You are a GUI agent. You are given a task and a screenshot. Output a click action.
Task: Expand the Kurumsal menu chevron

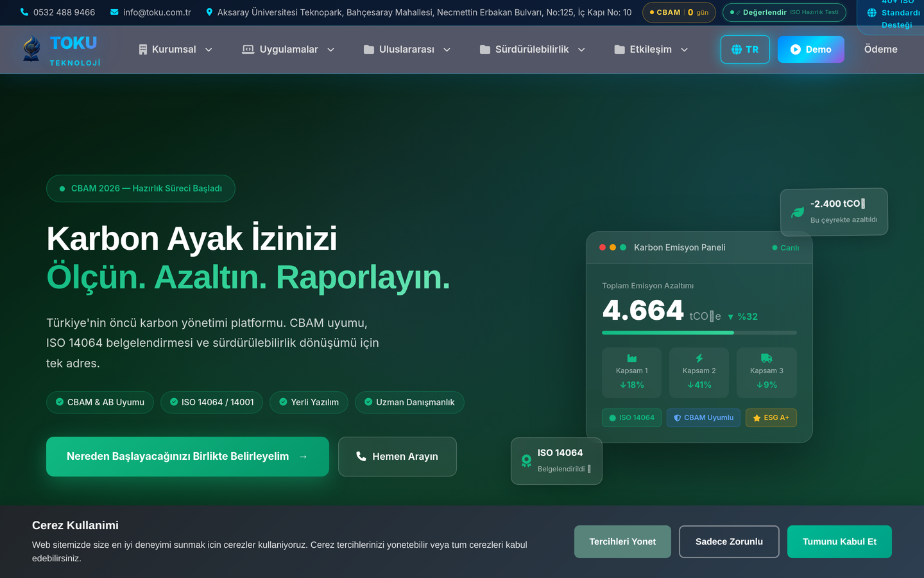pyautogui.click(x=209, y=50)
